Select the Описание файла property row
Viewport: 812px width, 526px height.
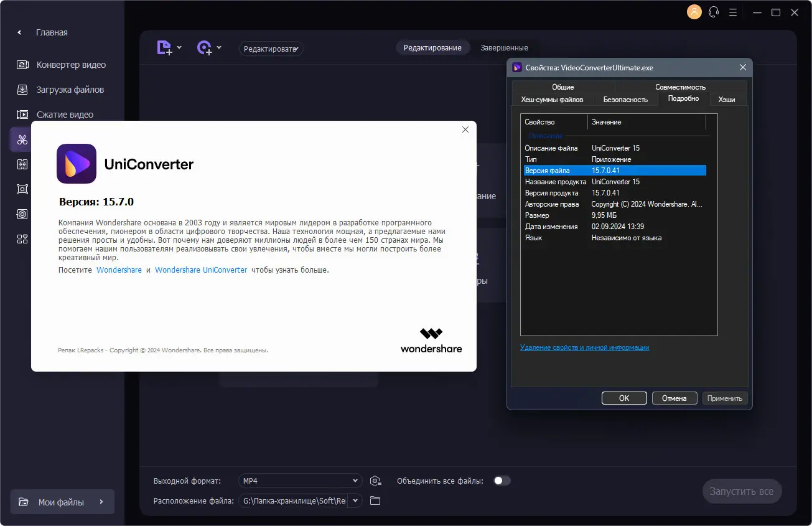[x=614, y=148]
